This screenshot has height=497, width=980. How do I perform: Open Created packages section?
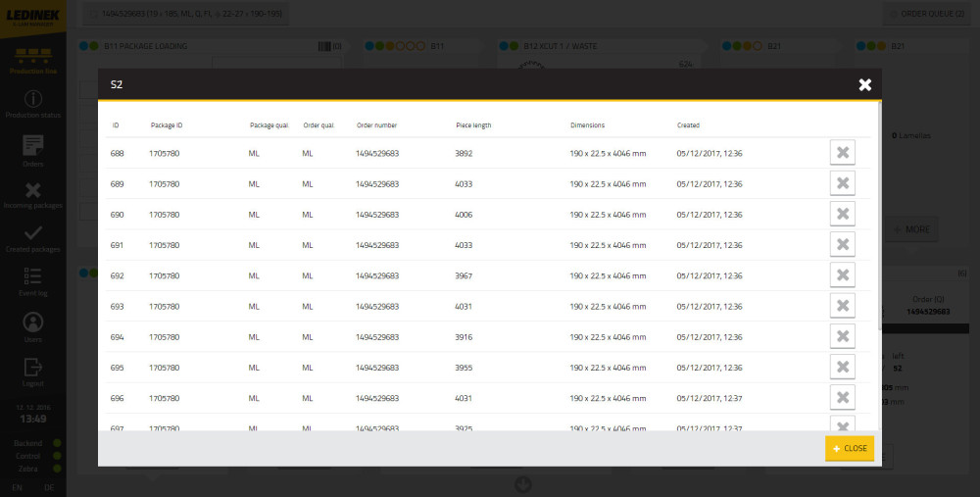(32, 238)
